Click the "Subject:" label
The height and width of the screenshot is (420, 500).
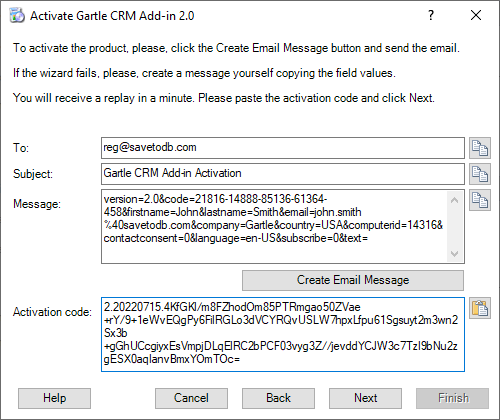click(x=33, y=174)
